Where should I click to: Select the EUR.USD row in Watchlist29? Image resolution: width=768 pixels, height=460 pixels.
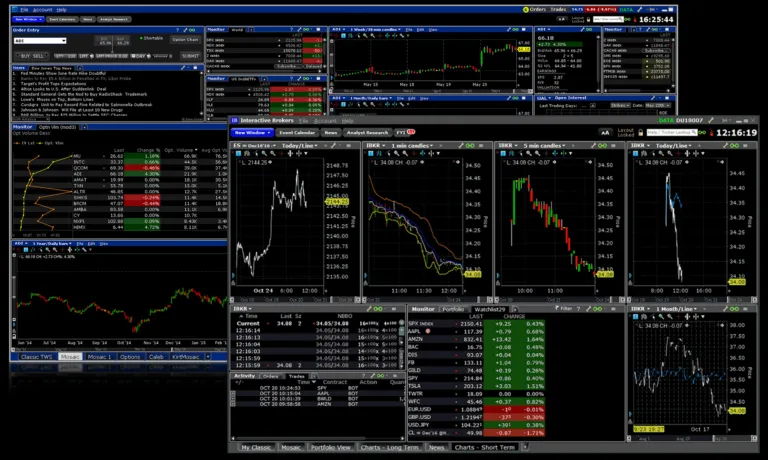tap(476, 409)
